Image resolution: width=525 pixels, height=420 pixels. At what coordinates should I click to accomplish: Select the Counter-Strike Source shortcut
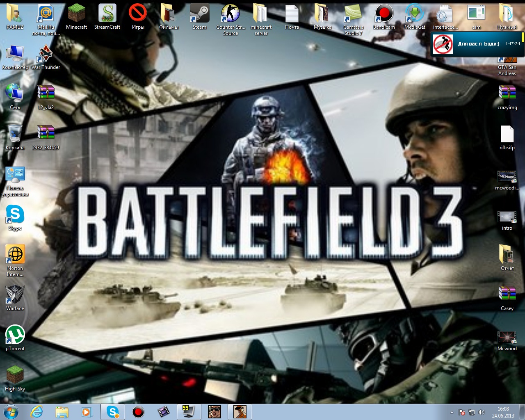click(231, 19)
